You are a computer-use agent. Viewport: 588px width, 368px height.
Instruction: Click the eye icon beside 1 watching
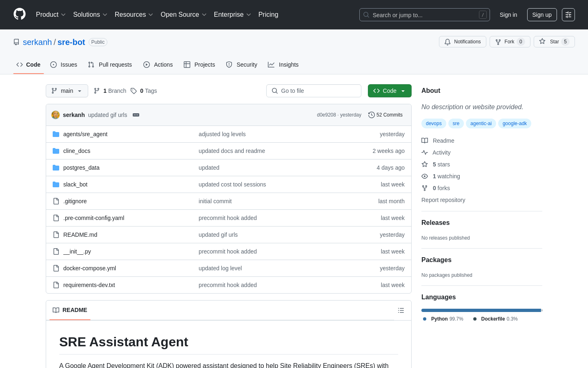click(425, 176)
